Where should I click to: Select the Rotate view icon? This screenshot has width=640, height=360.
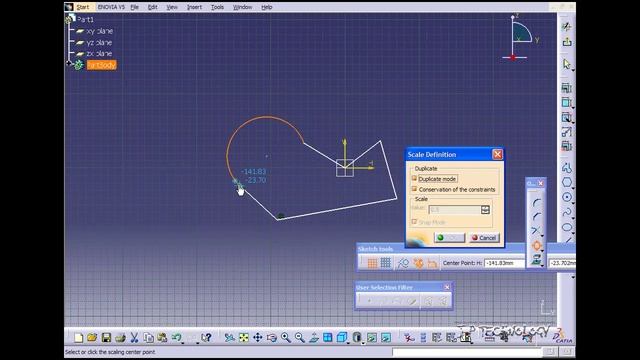271,338
